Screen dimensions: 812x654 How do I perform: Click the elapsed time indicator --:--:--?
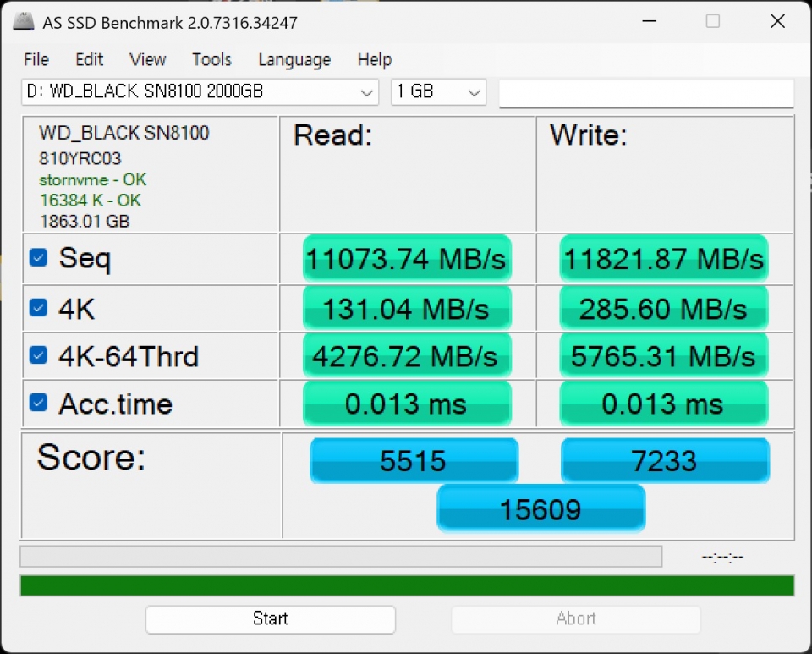coord(722,558)
